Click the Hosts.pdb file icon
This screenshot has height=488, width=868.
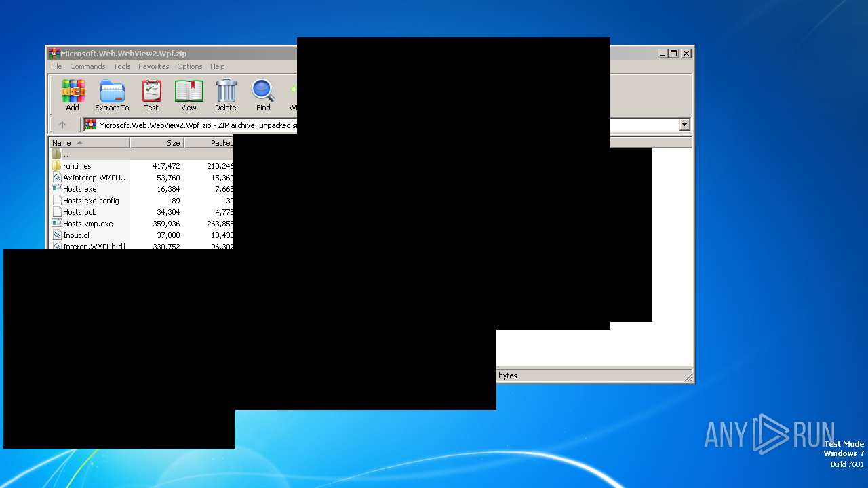57,212
